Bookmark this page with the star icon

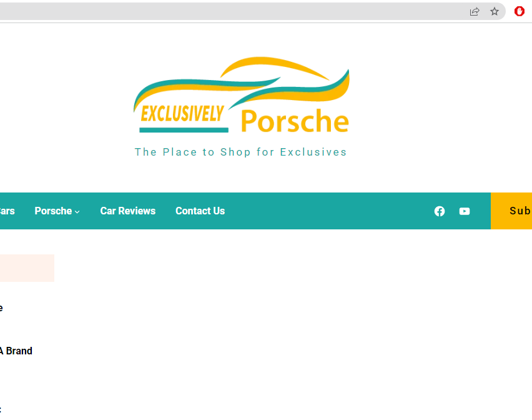click(495, 11)
